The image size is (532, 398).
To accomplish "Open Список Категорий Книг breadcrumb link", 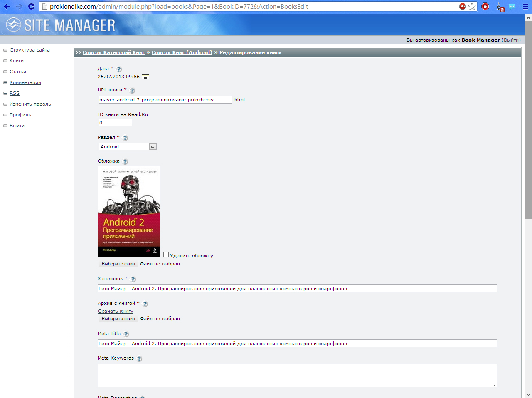I will [113, 52].
